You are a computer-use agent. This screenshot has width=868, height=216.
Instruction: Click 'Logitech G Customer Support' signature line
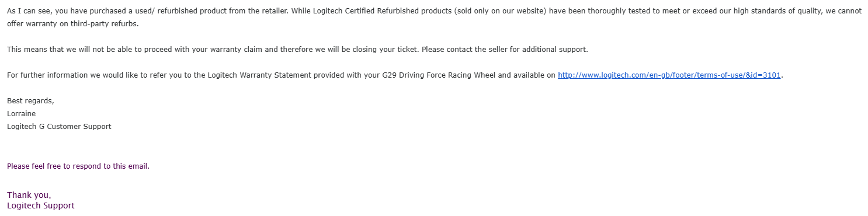coord(59,127)
